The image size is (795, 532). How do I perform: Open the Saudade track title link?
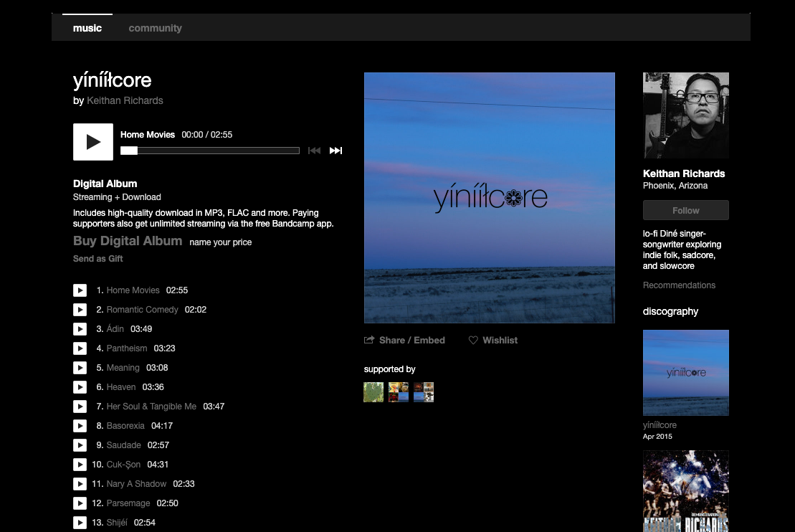click(124, 445)
